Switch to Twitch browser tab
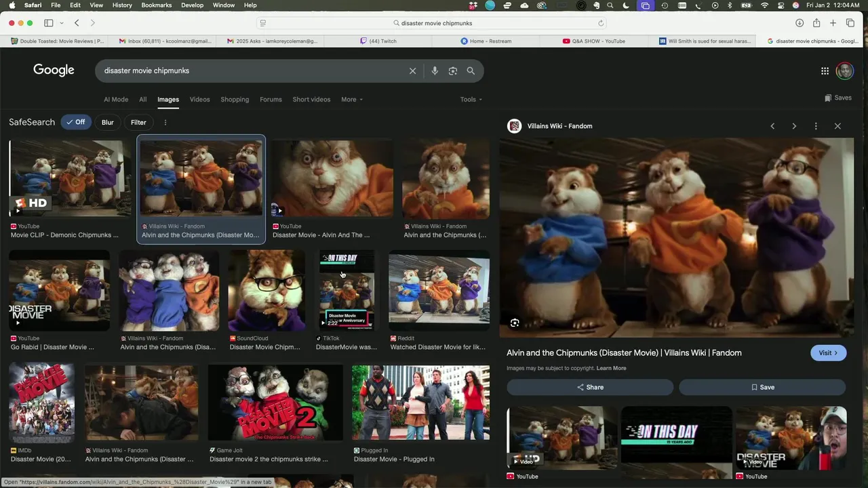This screenshot has height=488, width=868. [379, 41]
